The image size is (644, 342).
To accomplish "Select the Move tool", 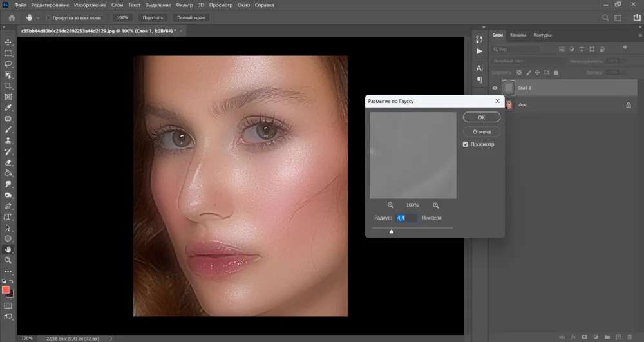I will coord(8,43).
